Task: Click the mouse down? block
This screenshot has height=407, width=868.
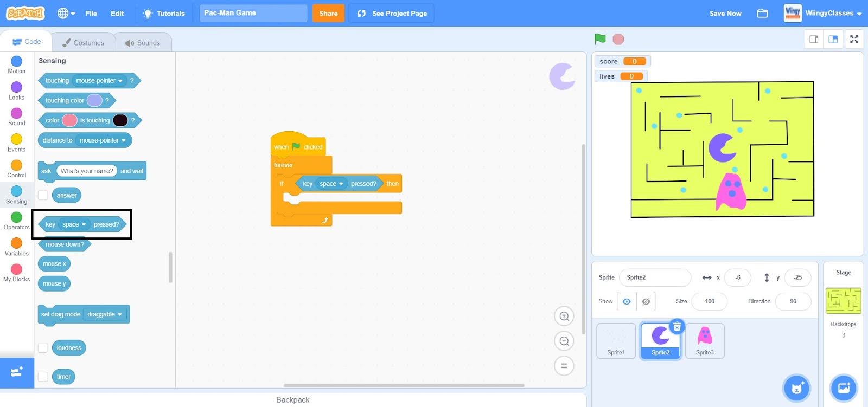Action: click(x=65, y=244)
